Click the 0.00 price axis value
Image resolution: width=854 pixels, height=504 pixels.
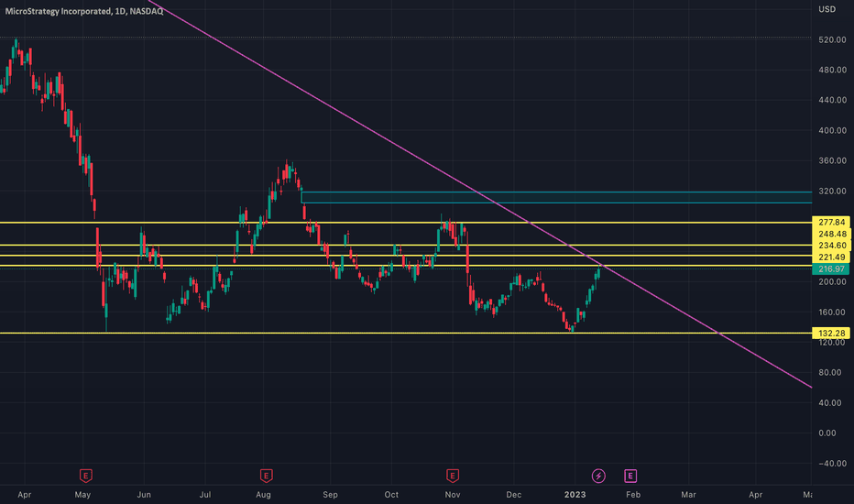827,433
